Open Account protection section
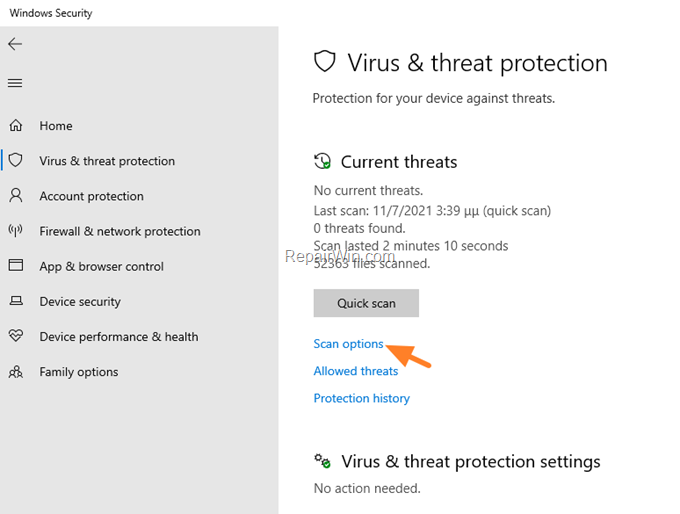Viewport: 680px width, 514px height. (x=92, y=196)
